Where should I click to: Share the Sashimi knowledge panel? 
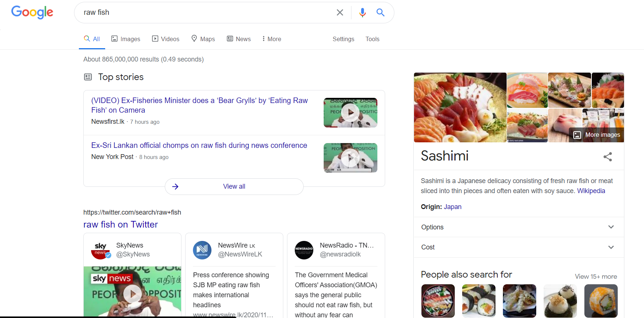click(608, 157)
